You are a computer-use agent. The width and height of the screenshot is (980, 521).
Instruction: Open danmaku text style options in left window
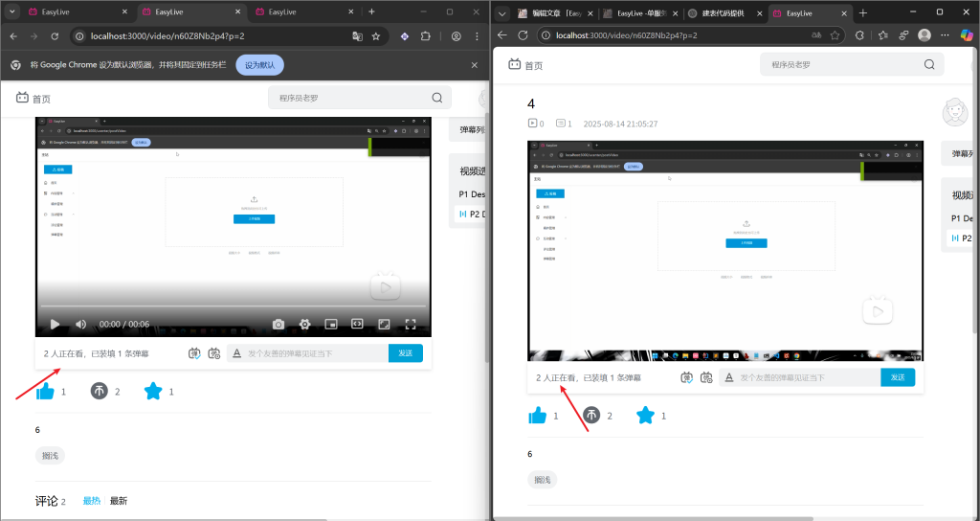pos(236,353)
